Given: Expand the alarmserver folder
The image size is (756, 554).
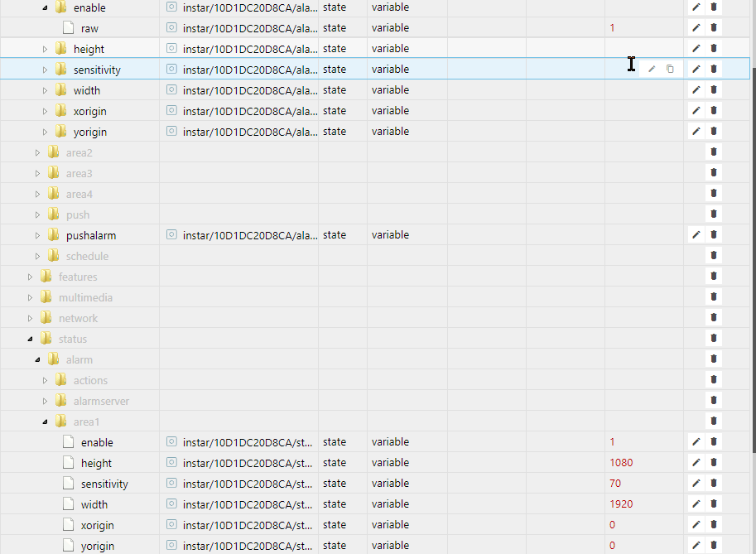Looking at the screenshot, I should click(x=46, y=401).
